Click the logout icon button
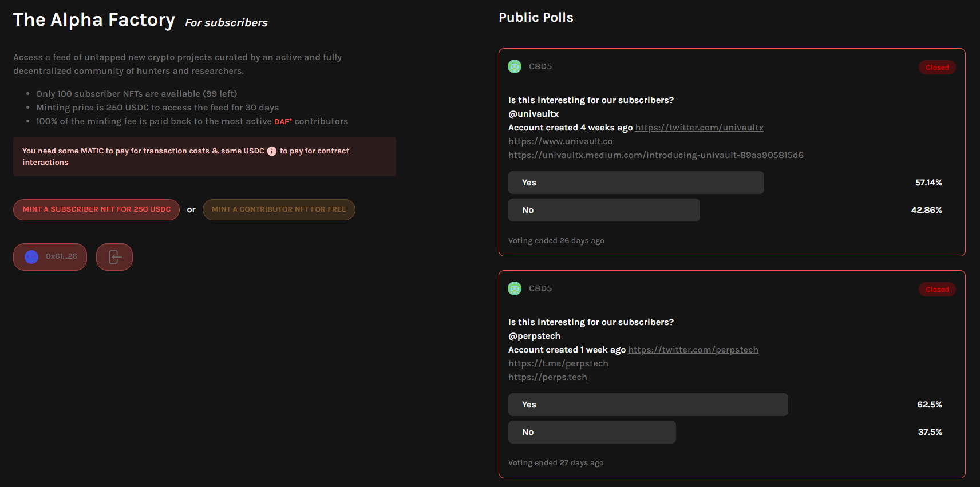Screen dimensions: 980x487 [114, 257]
